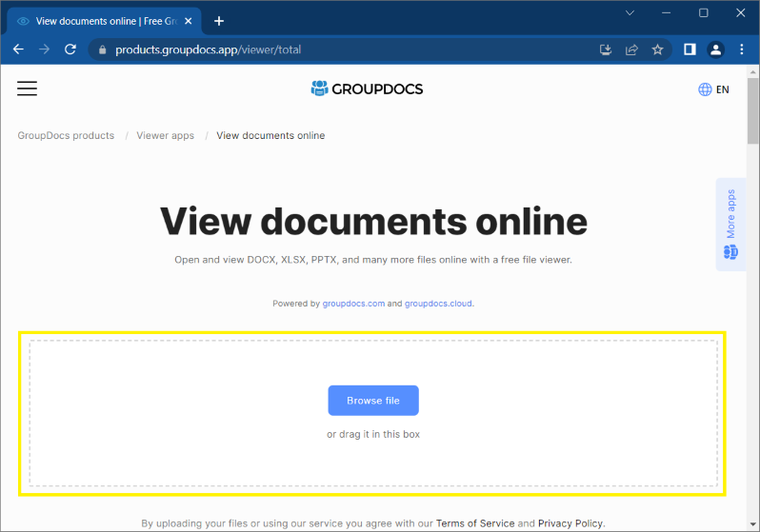Open the hamburger navigation menu
The image size is (760, 532).
pyautogui.click(x=27, y=89)
